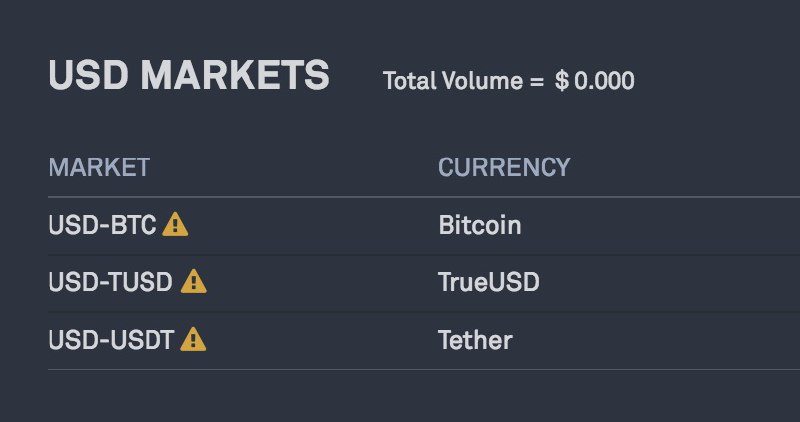The image size is (800, 422).
Task: Click the warning icon beside USD-TUSD
Action: pyautogui.click(x=194, y=283)
